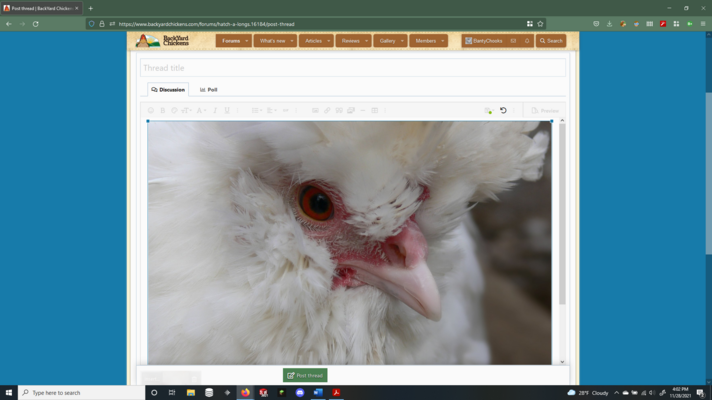Insert media via toolbar icon
Screen dimensions: 712x400
(x=351, y=110)
